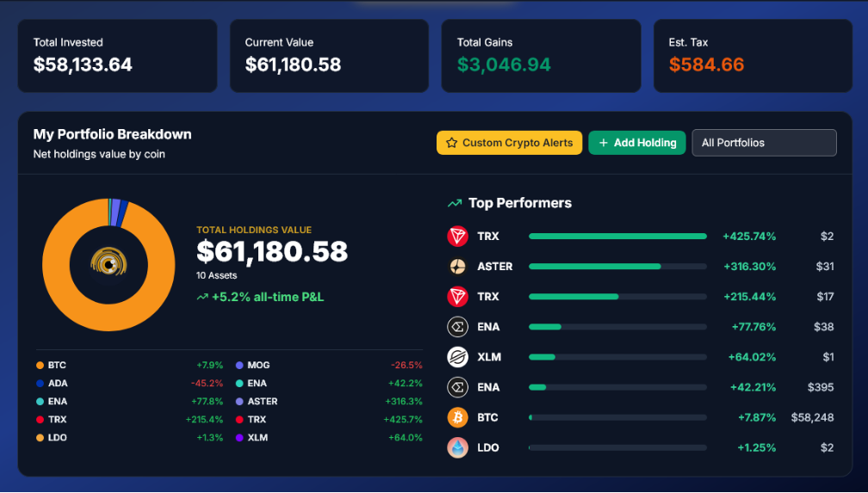Click the eye logo in donut chart center

coord(108,264)
